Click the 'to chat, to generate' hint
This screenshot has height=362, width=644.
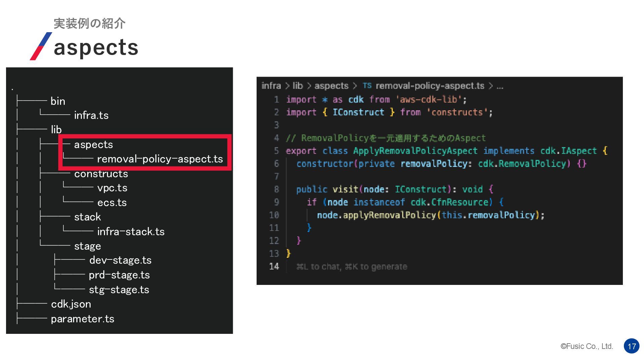tap(352, 267)
